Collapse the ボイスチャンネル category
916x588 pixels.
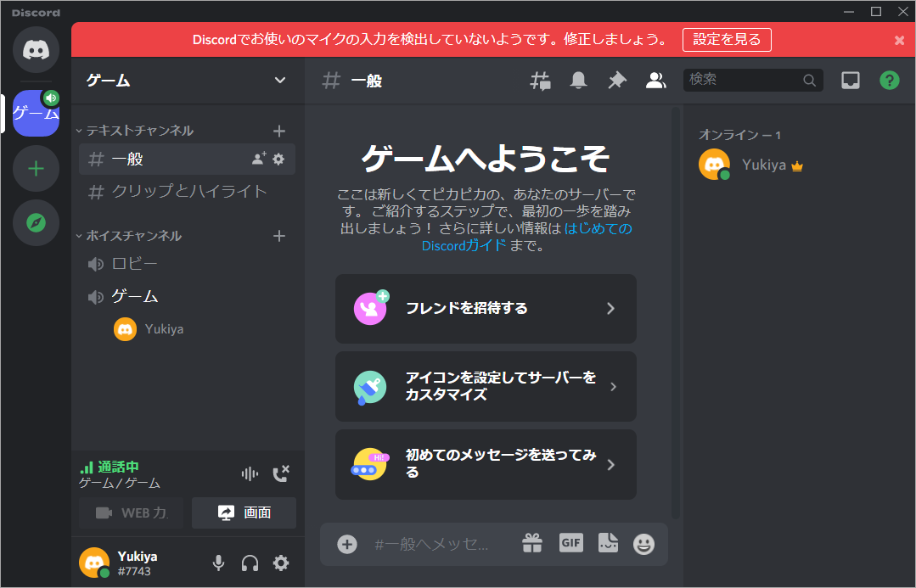pos(129,235)
